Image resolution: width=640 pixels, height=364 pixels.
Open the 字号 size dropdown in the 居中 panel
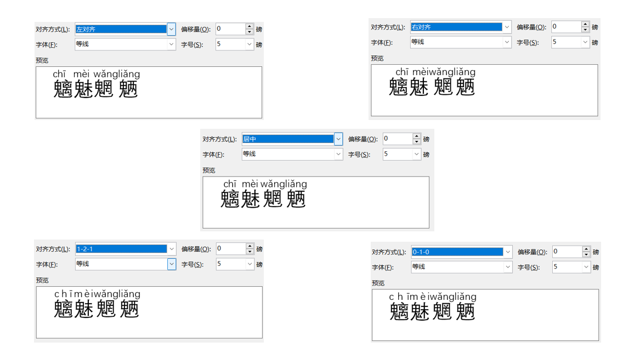click(x=416, y=154)
